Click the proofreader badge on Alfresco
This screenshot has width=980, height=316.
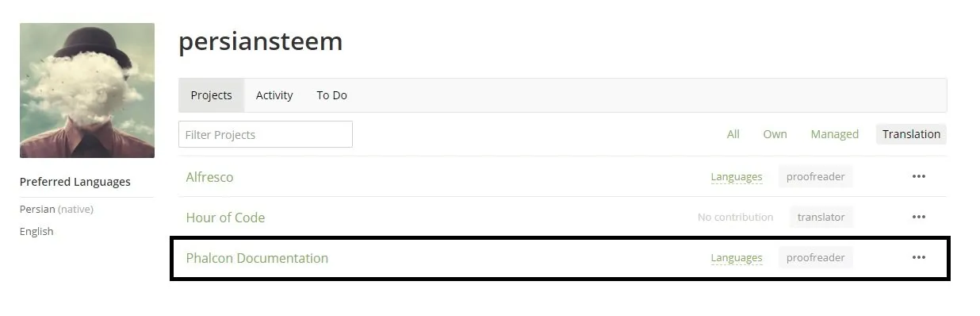(815, 176)
